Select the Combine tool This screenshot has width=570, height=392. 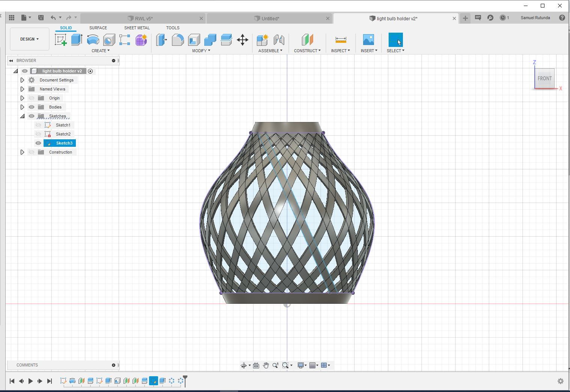[210, 40]
